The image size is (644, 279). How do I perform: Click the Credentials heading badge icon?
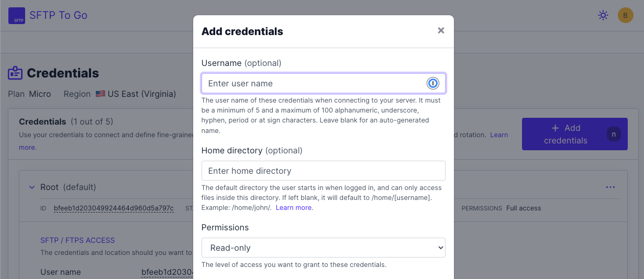coord(15,73)
